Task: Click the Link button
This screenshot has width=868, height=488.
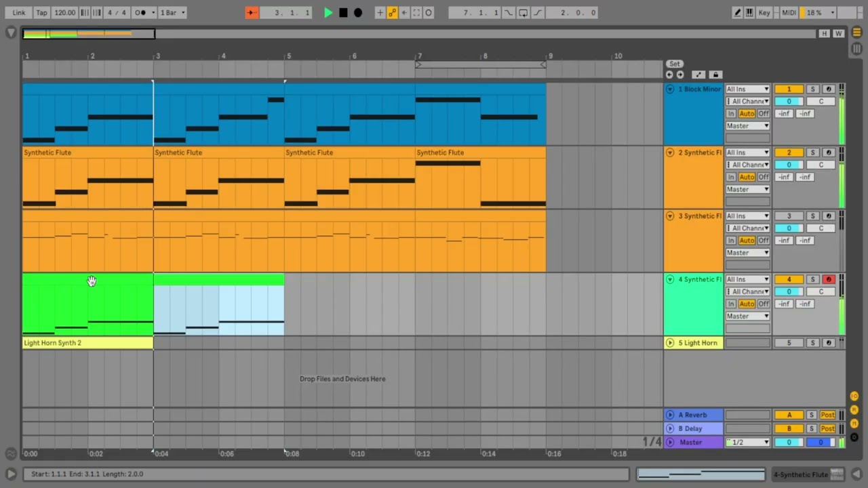Action: pyautogui.click(x=18, y=12)
